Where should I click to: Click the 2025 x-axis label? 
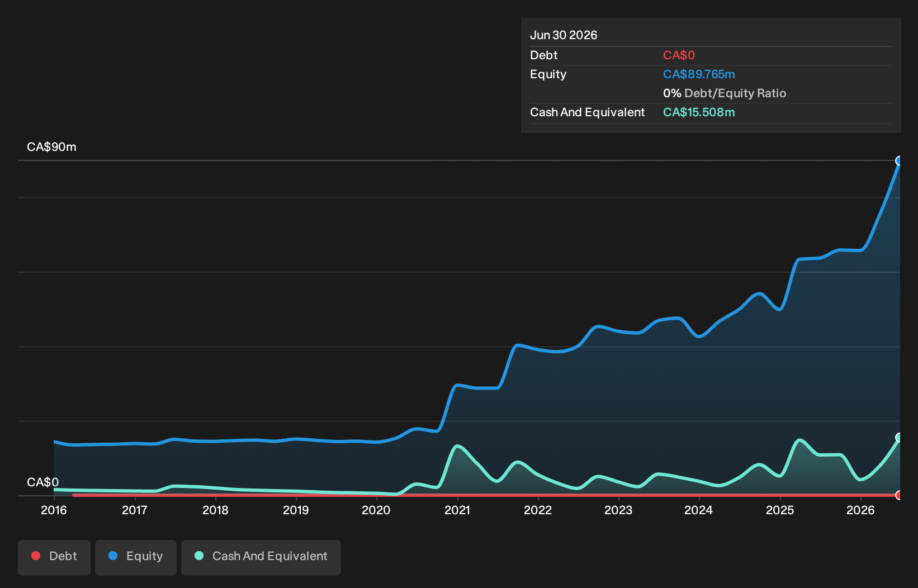pos(780,510)
